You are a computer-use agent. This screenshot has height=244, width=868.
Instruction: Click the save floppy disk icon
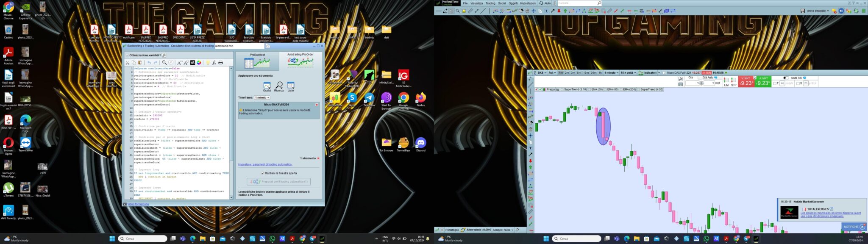coord(803,11)
